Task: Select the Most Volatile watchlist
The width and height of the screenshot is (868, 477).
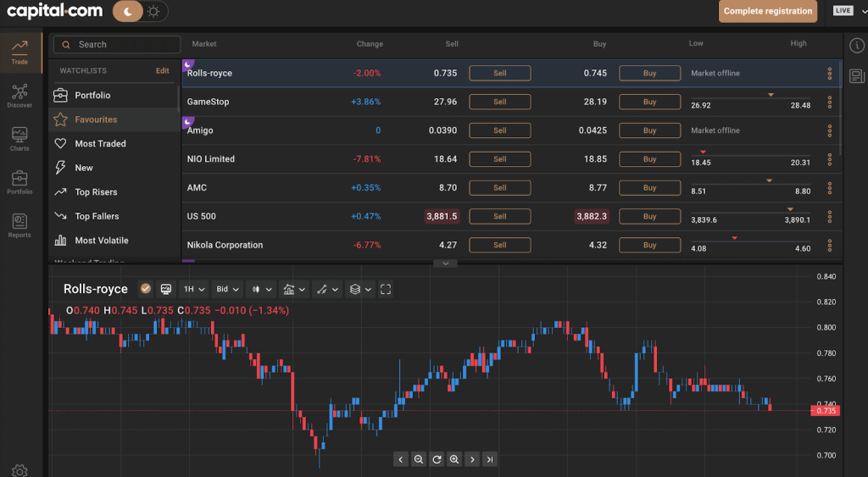Action: pos(115,240)
